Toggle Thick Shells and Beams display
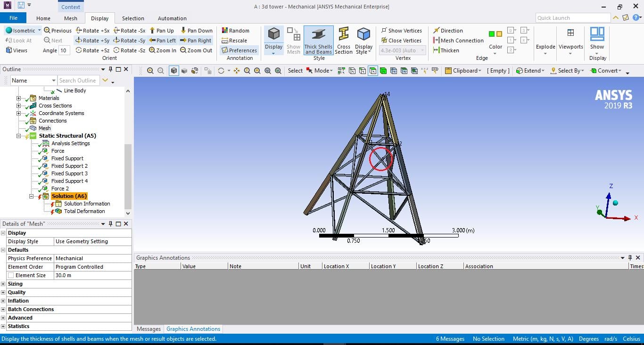The image size is (644, 345). click(318, 40)
